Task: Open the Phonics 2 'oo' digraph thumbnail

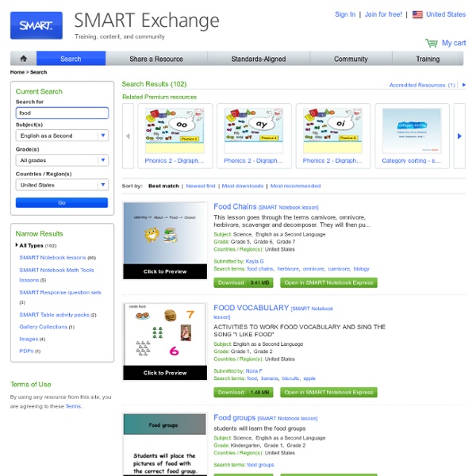Action: click(175, 131)
